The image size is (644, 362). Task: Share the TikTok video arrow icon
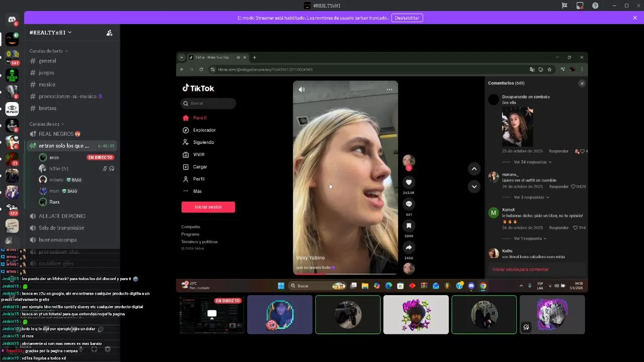click(x=409, y=247)
